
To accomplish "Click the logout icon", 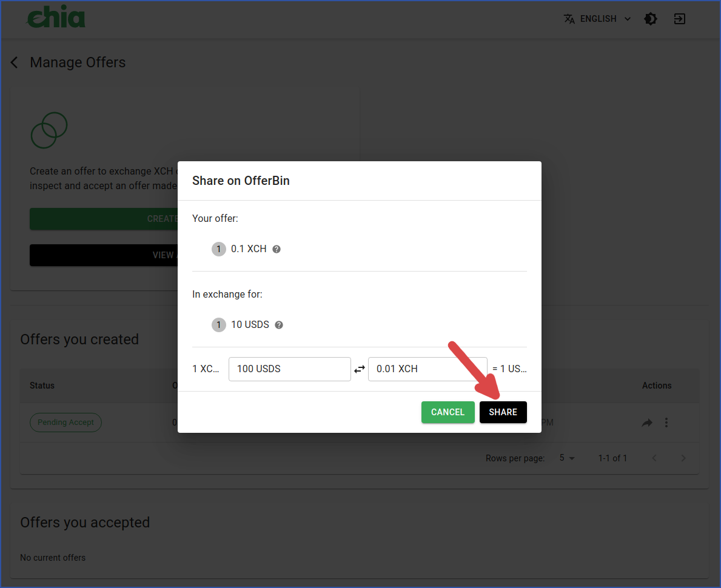I will pyautogui.click(x=679, y=19).
